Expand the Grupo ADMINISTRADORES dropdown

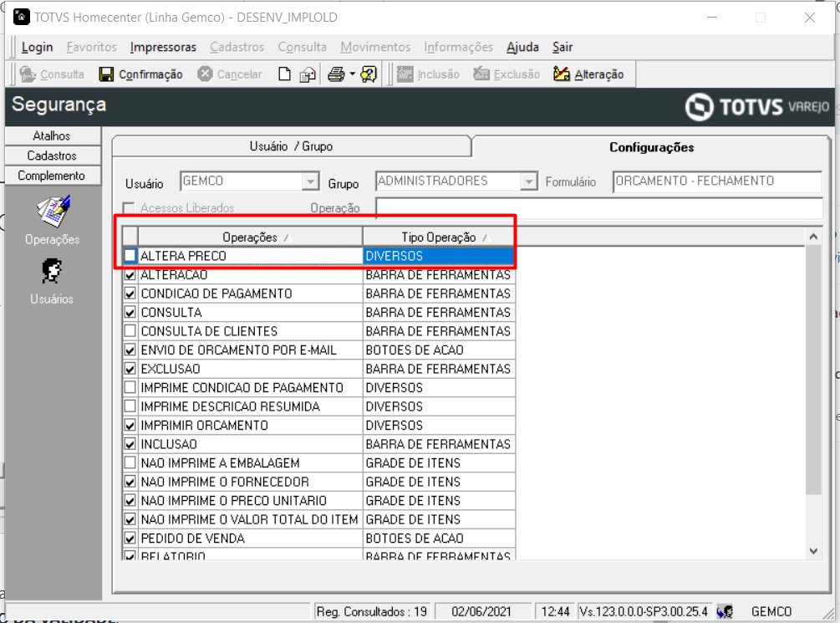point(528,181)
